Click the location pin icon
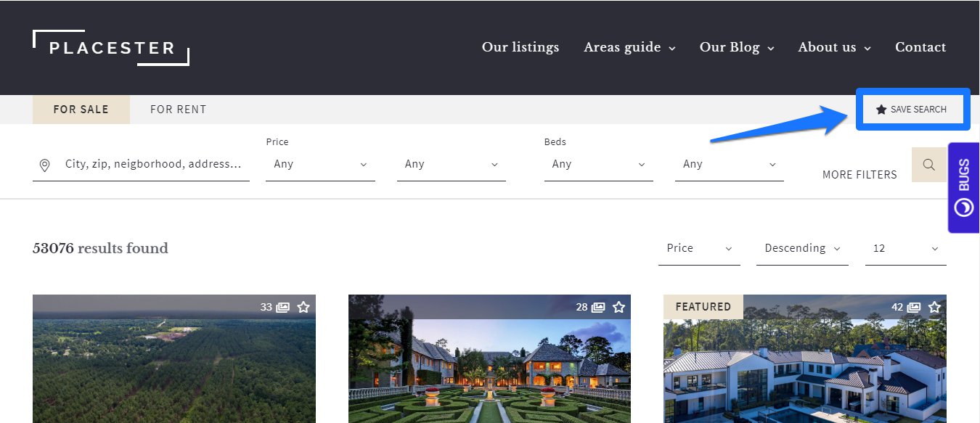This screenshot has width=980, height=423. (x=44, y=165)
